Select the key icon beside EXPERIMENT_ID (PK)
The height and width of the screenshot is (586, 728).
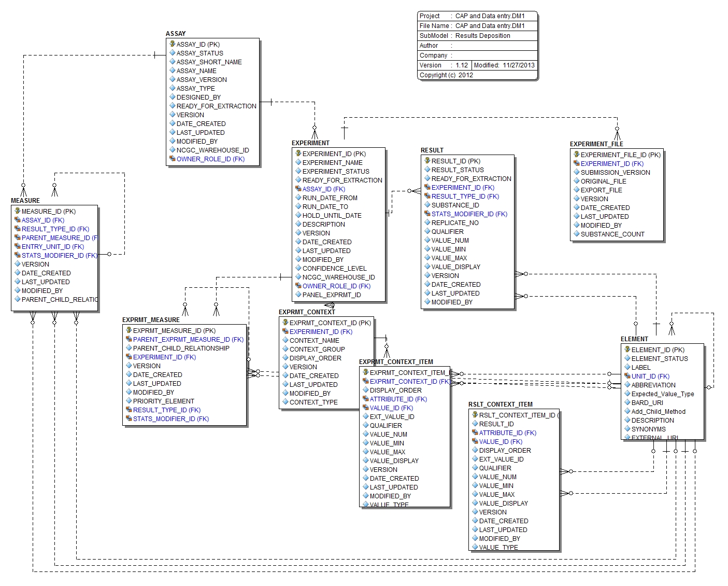coord(297,154)
